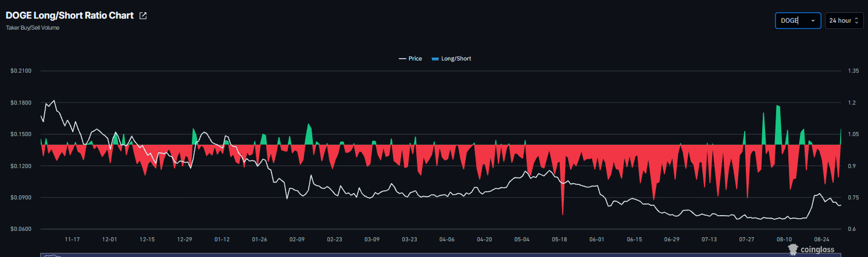Select the 01-26 date axis label
The image size is (868, 257).
point(259,239)
